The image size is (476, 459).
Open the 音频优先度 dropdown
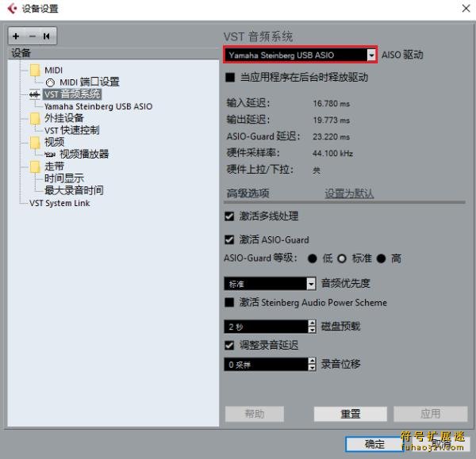click(x=270, y=284)
